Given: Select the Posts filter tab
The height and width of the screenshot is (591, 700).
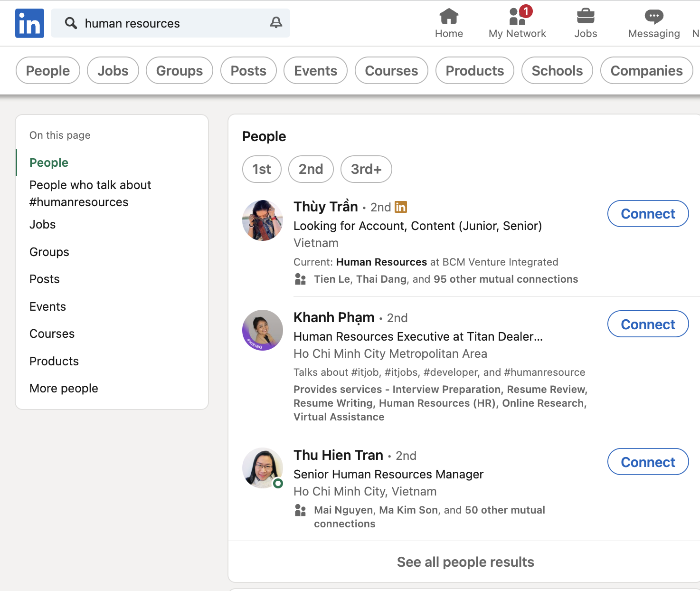Looking at the screenshot, I should click(x=248, y=71).
